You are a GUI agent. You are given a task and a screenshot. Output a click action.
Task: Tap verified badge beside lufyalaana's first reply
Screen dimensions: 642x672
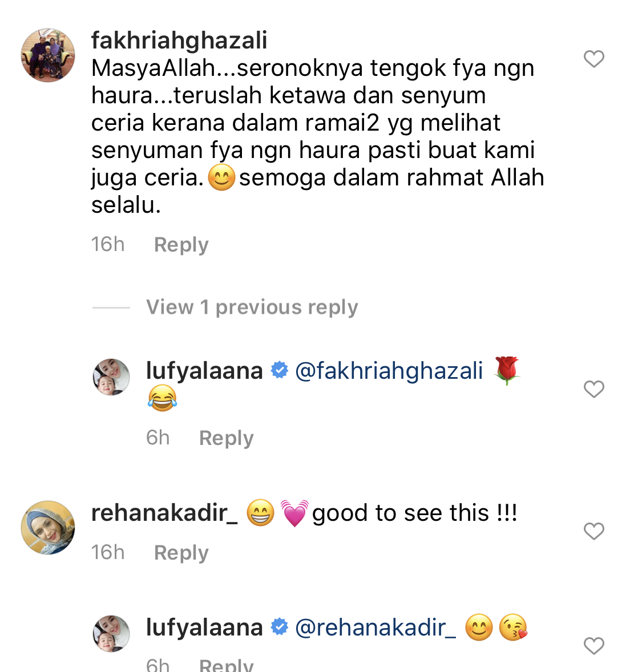point(280,370)
